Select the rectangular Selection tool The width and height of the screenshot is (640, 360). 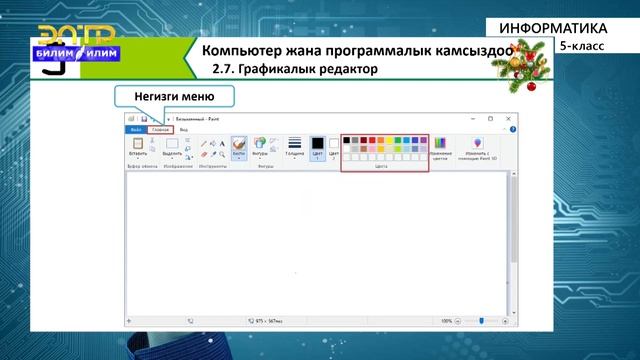click(x=172, y=144)
